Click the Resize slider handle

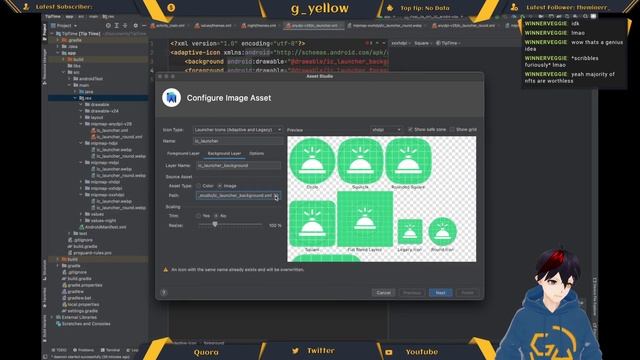point(215,224)
